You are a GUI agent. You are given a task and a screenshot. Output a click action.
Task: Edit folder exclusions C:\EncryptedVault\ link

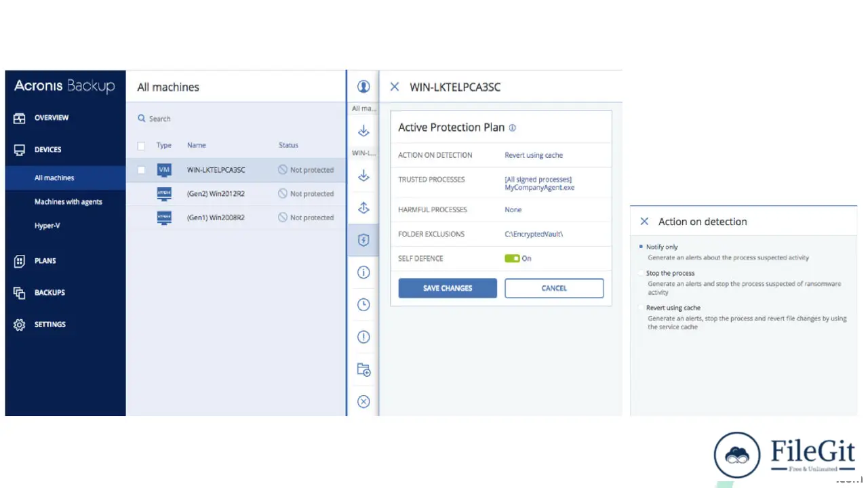click(534, 235)
